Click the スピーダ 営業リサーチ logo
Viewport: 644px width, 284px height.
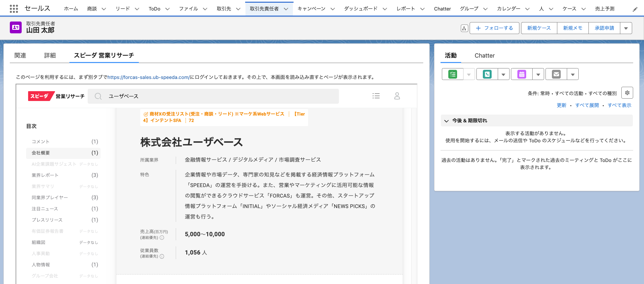coord(56,96)
